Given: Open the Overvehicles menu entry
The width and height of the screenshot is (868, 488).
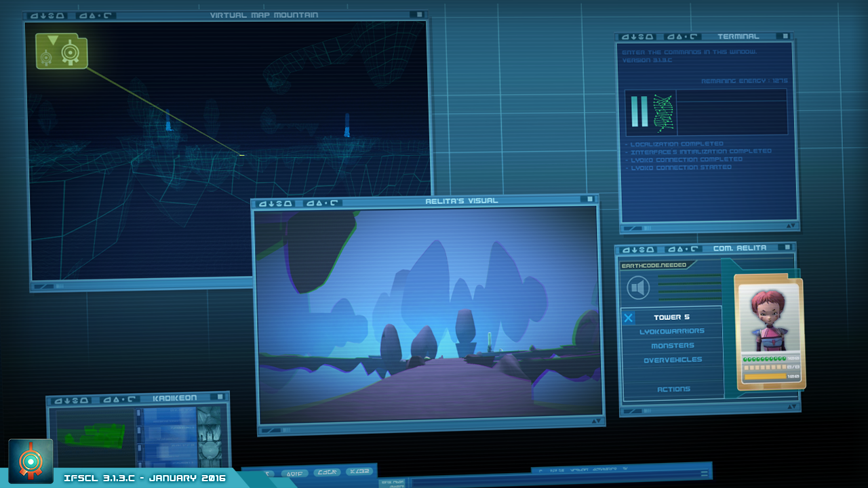Looking at the screenshot, I should coord(672,360).
